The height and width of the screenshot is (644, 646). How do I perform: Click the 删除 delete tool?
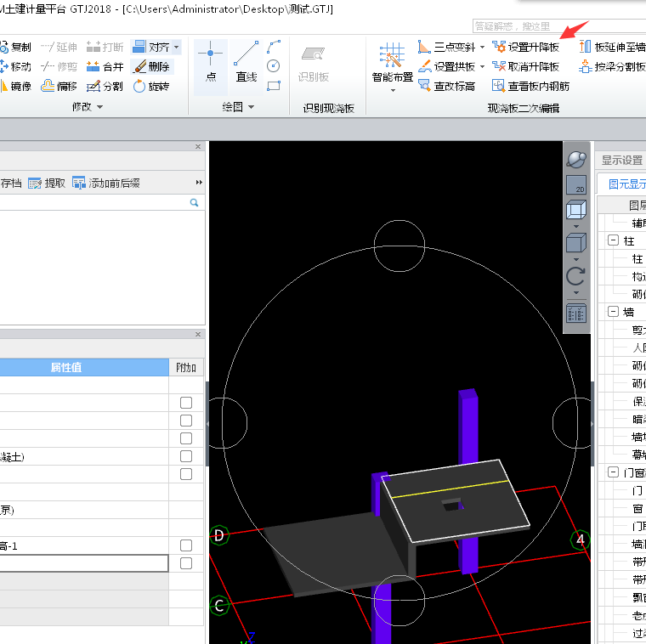coord(151,67)
